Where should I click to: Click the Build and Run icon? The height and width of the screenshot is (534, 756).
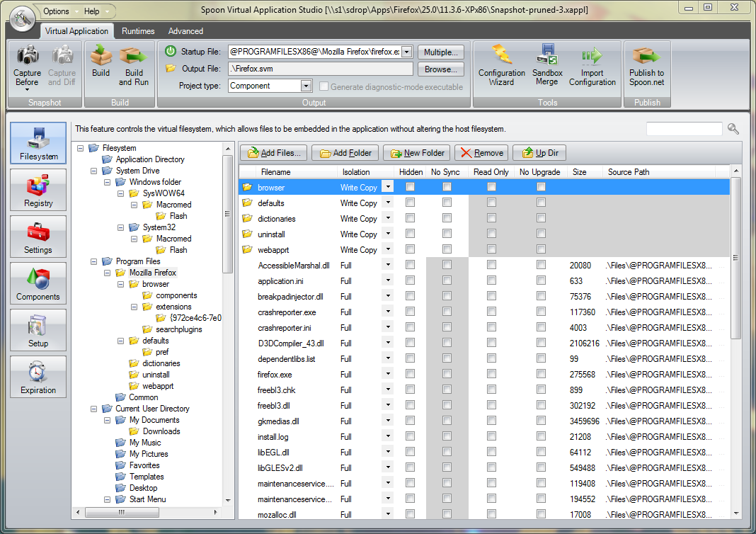(x=134, y=55)
